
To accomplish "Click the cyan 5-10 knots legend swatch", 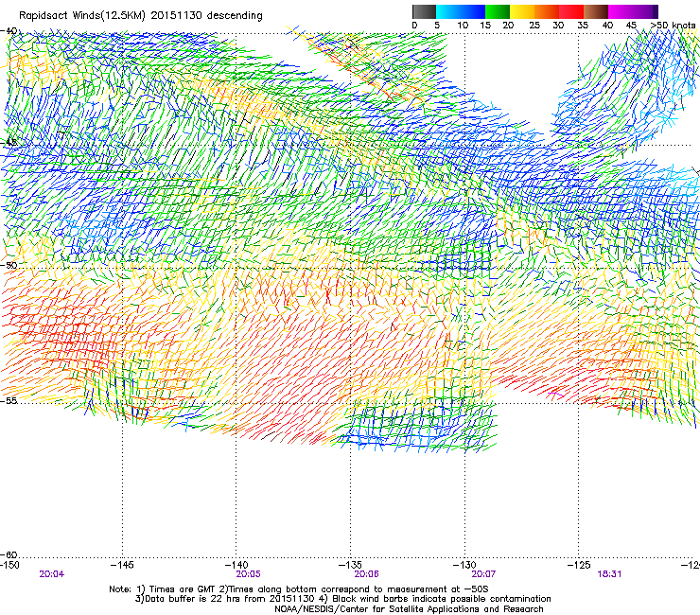I will click(448, 11).
